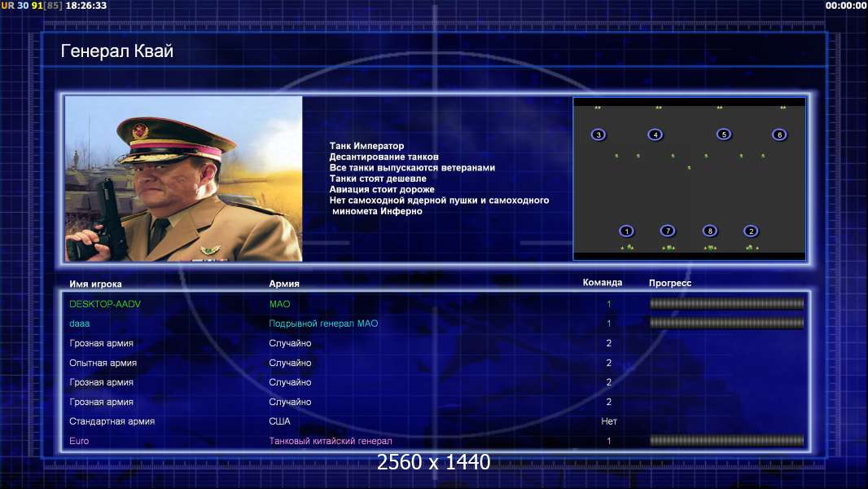
Task: Select start position 8 on minimap
Action: pos(710,231)
